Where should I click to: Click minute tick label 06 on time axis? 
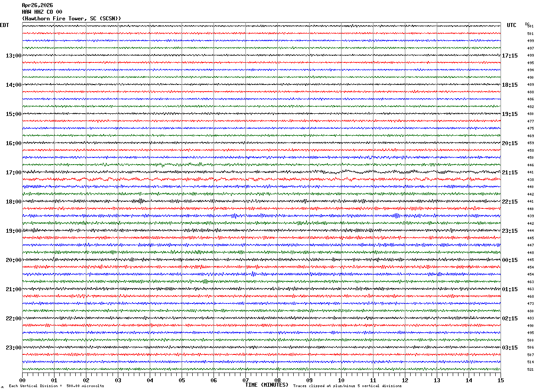(214, 380)
